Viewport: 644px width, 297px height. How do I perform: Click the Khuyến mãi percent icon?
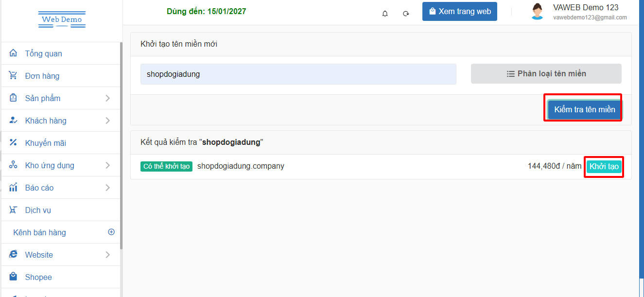pos(13,142)
